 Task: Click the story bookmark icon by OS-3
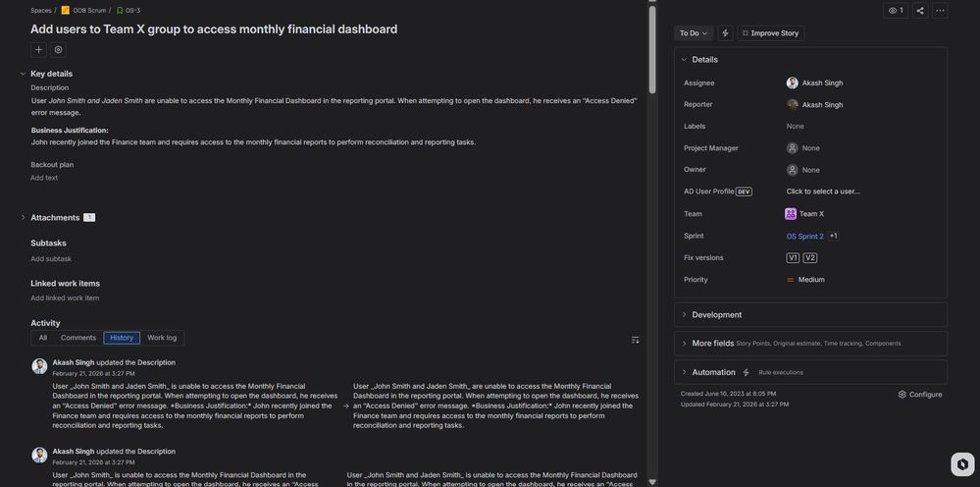pos(120,11)
